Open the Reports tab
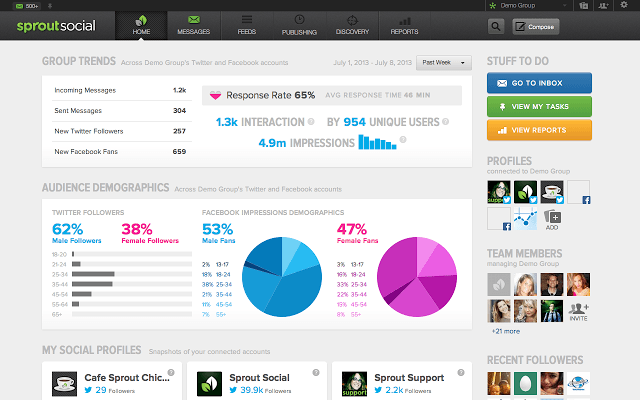 404,25
